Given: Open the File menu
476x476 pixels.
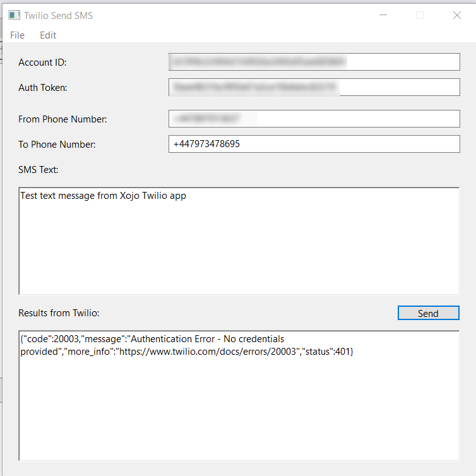Looking at the screenshot, I should [x=18, y=35].
